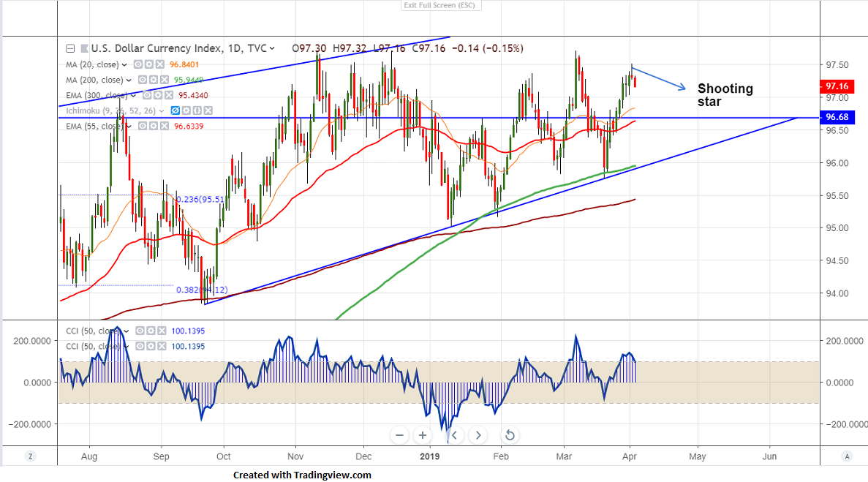This screenshot has width=868, height=482.
Task: Click the 94.00 price scale label
Action: coord(837,294)
